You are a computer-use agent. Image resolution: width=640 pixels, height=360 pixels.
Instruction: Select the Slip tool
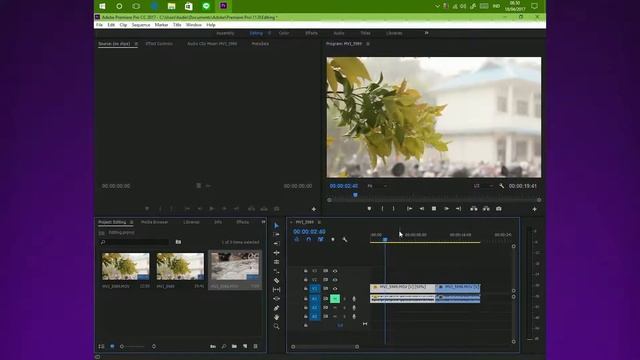pyautogui.click(x=276, y=289)
